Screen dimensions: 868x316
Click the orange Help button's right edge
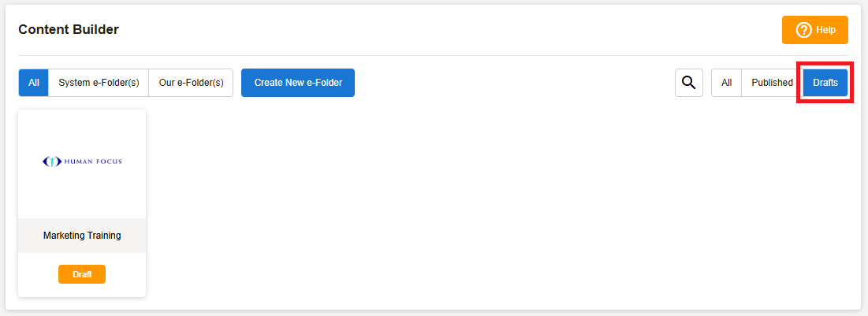844,30
